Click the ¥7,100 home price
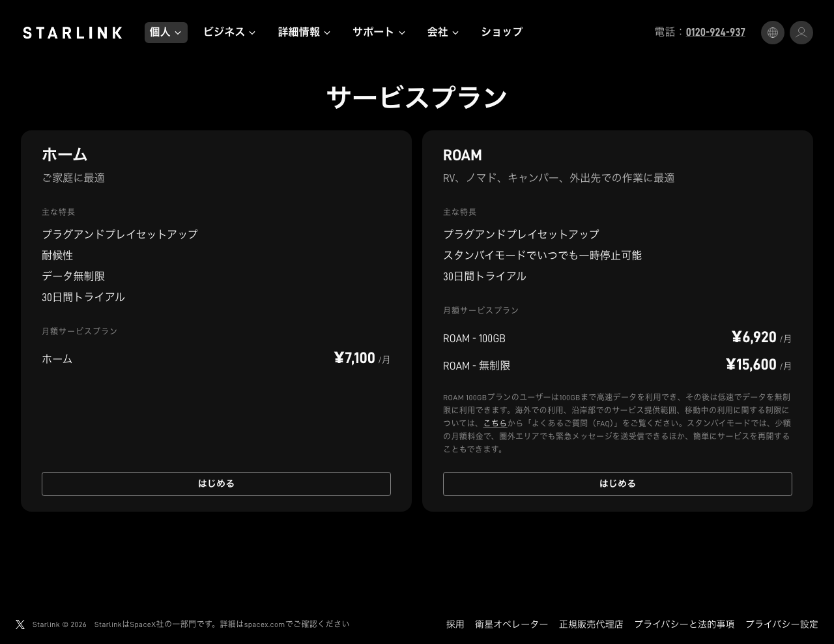Screen dimensions: 834x644 pos(354,358)
